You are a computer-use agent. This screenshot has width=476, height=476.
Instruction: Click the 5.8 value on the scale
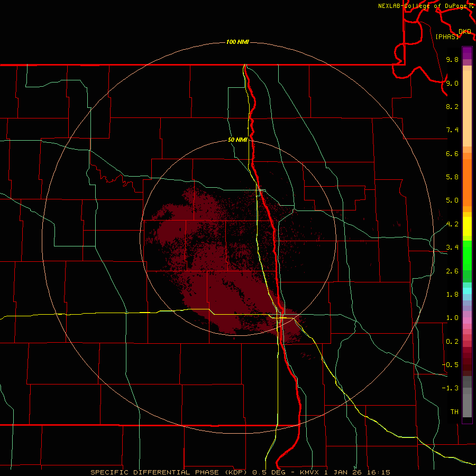click(452, 177)
